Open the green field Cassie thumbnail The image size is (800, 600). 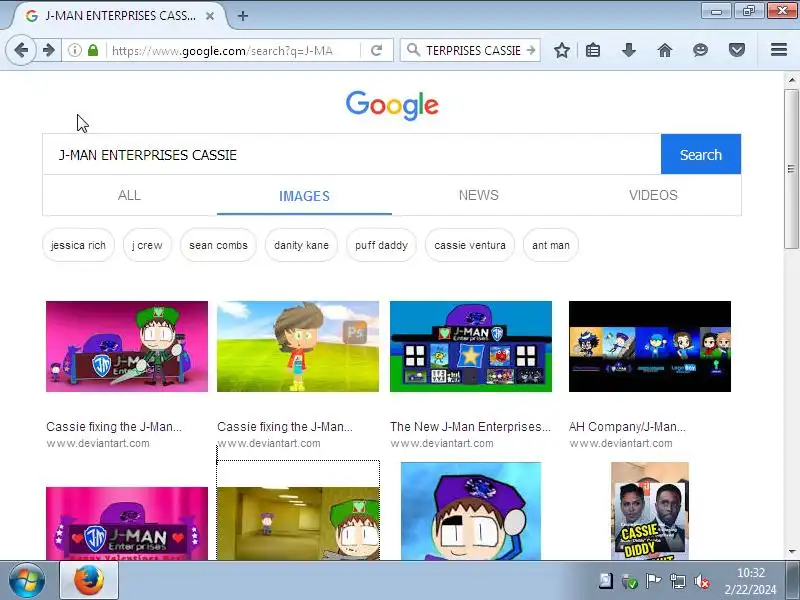(298, 346)
